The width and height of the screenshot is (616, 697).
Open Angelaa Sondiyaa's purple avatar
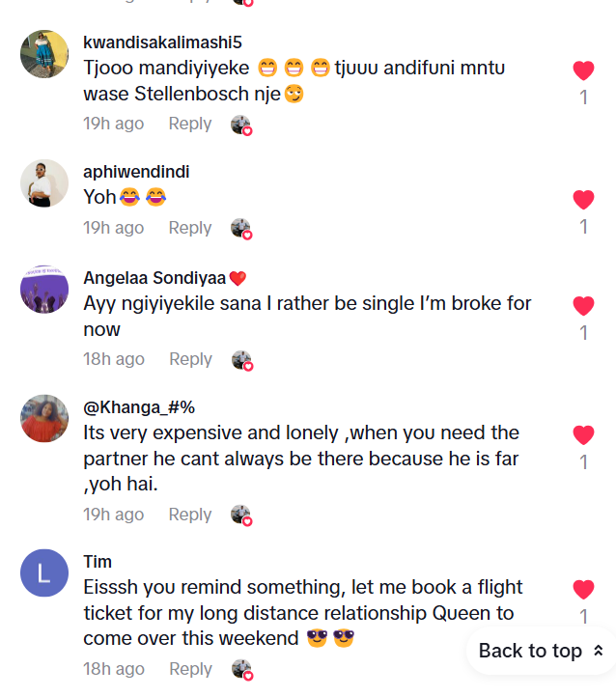(x=44, y=290)
